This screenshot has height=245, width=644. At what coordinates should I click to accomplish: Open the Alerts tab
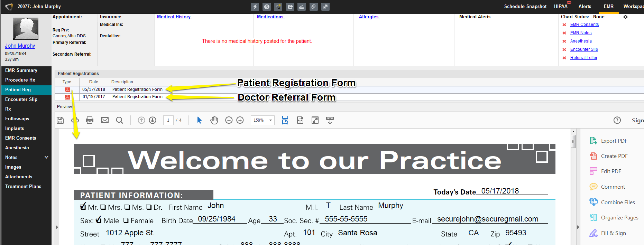tap(585, 7)
